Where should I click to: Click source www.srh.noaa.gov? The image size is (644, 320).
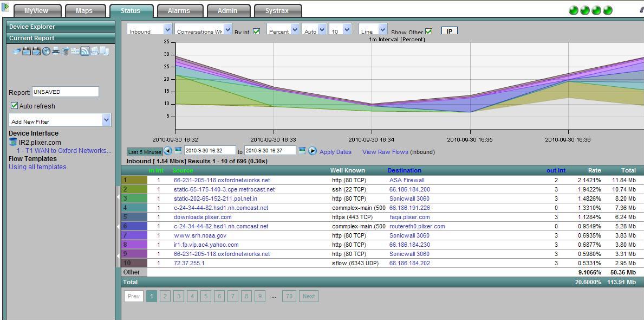[200, 235]
